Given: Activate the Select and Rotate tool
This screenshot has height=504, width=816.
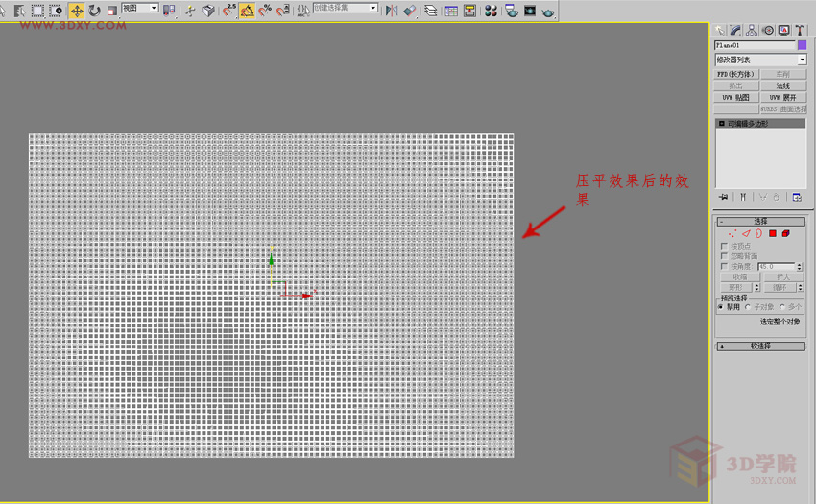Looking at the screenshot, I should tap(94, 11).
